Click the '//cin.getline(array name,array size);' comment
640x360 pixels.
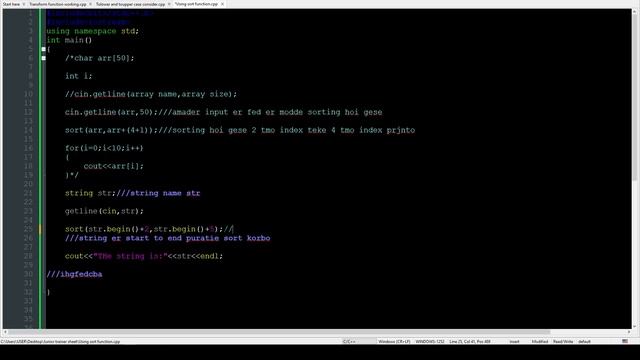coord(151,94)
